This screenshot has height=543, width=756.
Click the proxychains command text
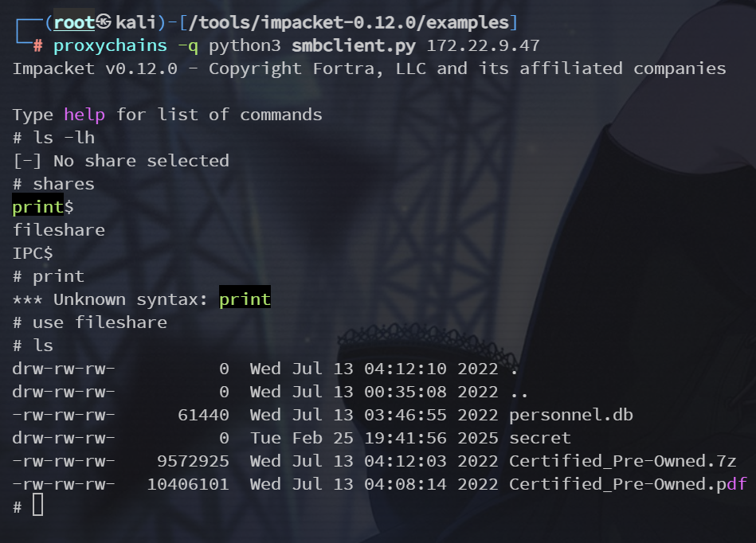[x=110, y=45]
